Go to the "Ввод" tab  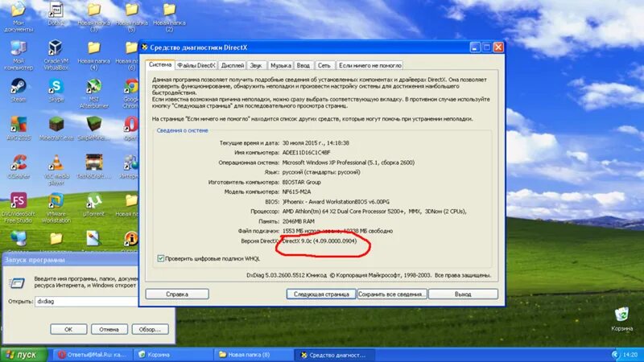[303, 65]
